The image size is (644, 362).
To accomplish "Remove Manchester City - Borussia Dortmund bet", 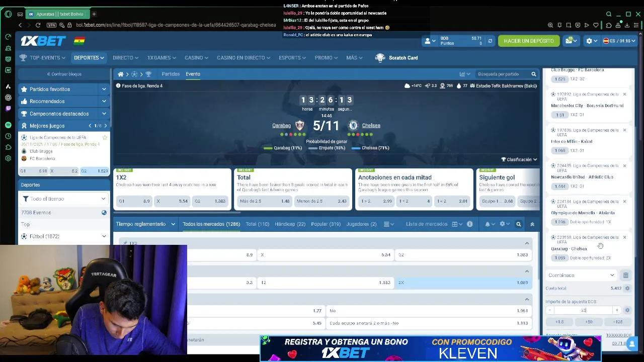I will [625, 94].
